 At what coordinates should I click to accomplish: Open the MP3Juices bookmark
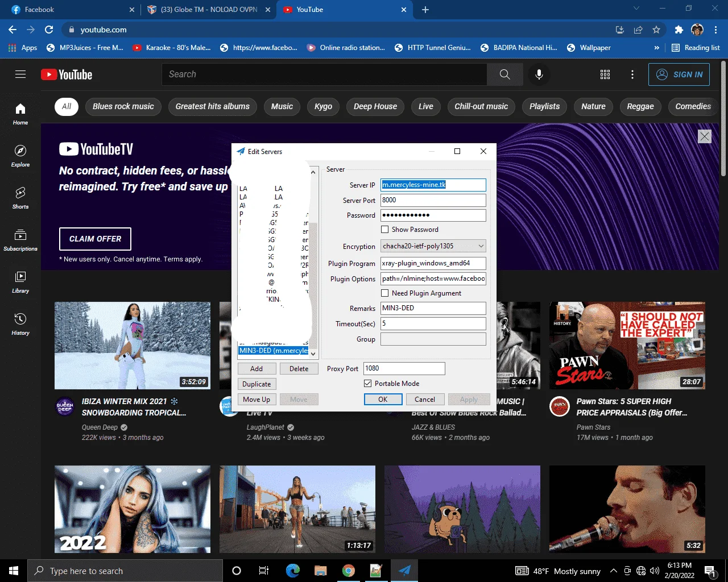[85, 48]
